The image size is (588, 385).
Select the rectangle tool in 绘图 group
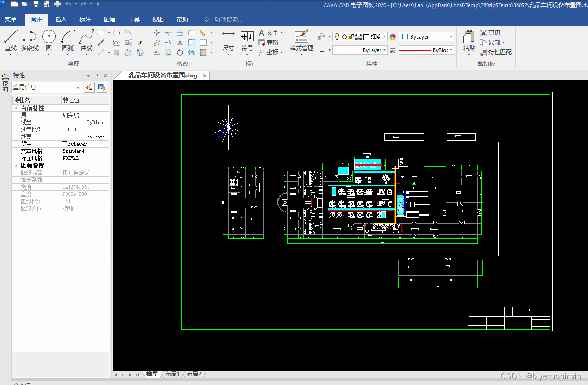[101, 33]
